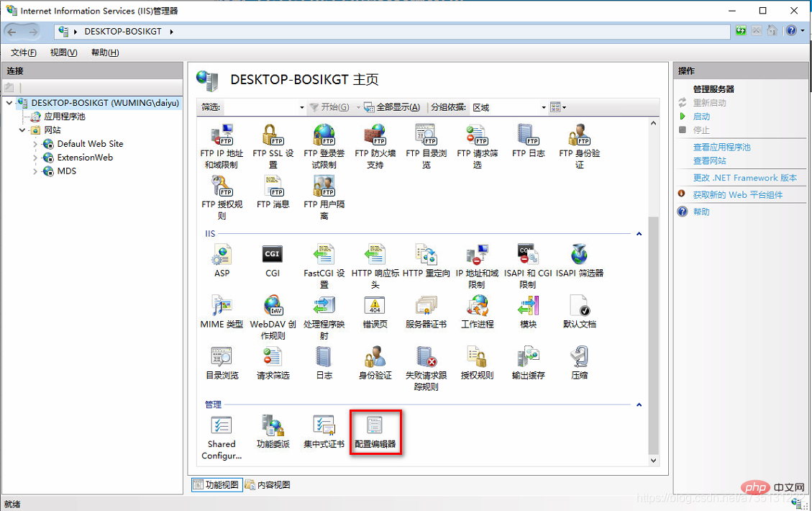Image resolution: width=812 pixels, height=511 pixels.
Task: Click the 查看应用程序池 link
Action: 721,148
